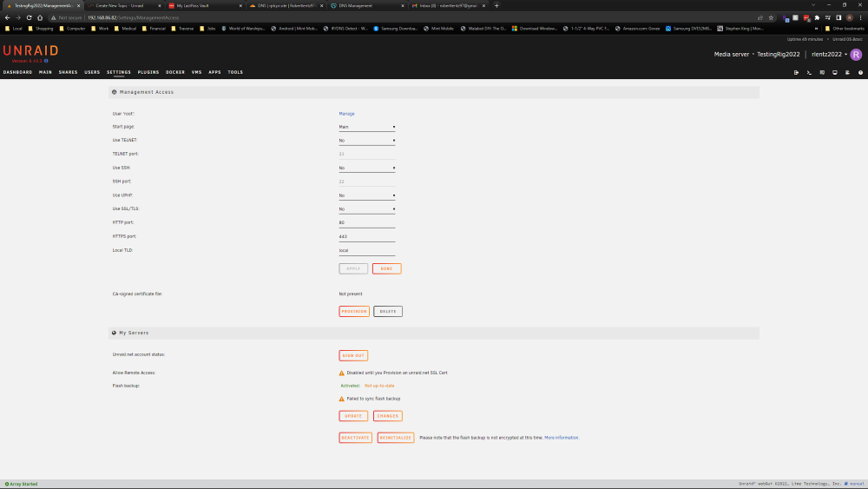This screenshot has height=489, width=868.
Task: Open the Use TELNET dropdown
Action: 367,141
